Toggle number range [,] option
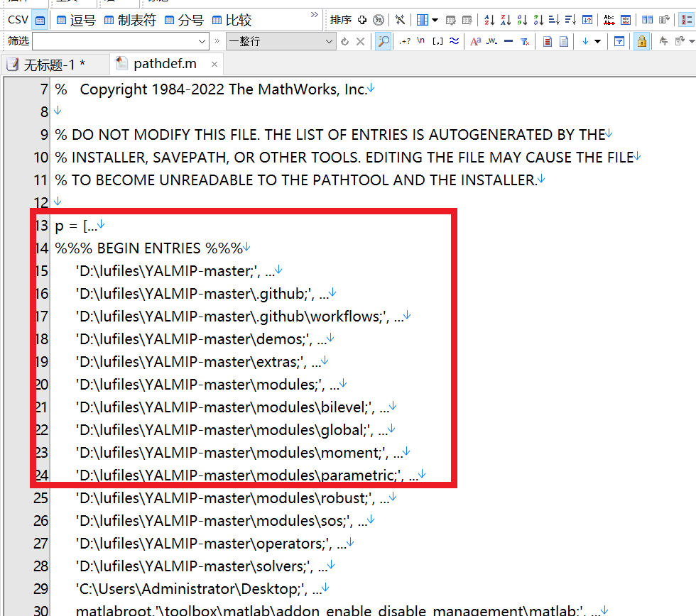 [x=437, y=41]
